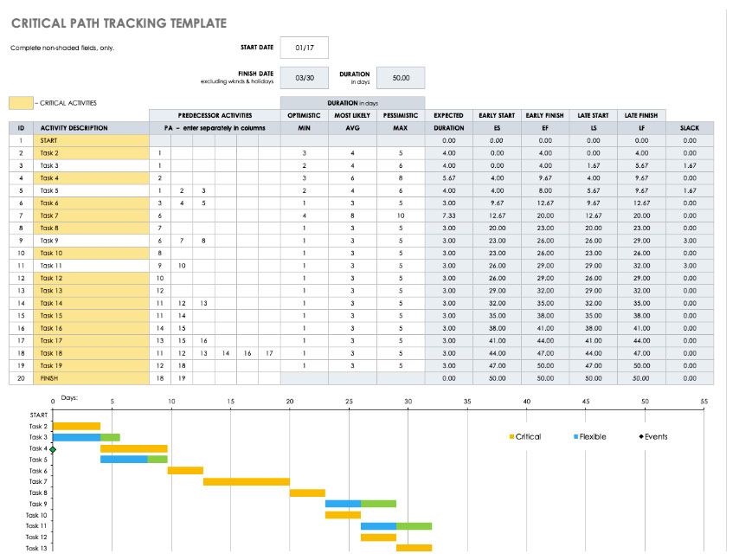Select Task 4 expected duration 5.67
This screenshot has height=560, width=739.
tap(448, 178)
